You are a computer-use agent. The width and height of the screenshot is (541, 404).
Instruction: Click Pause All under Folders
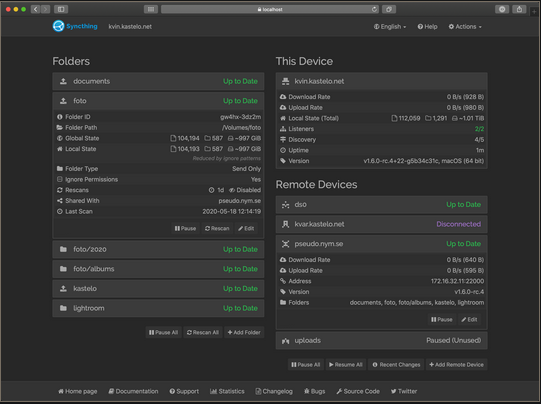pos(164,333)
